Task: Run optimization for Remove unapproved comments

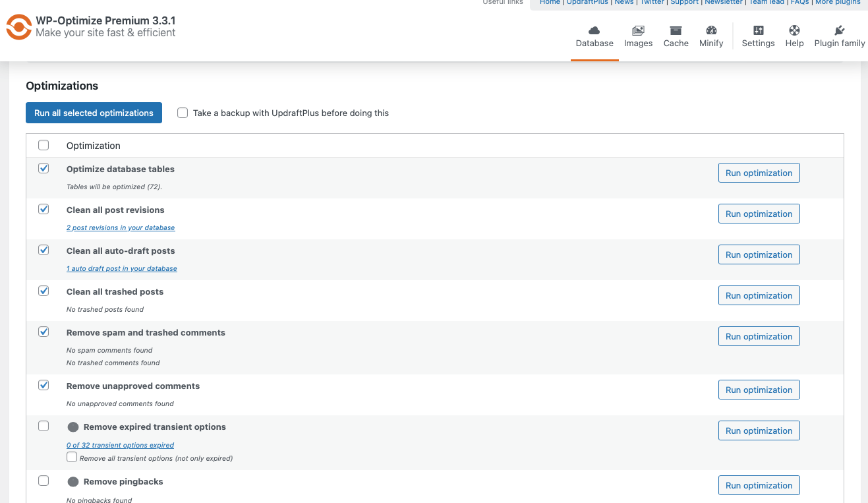Action: [759, 390]
